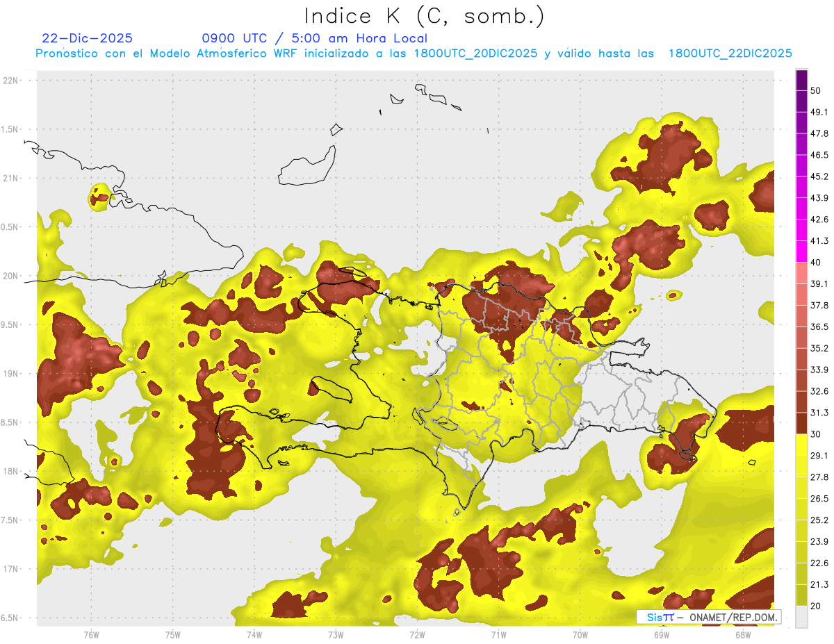Click the dark purple colorbar segment beside 50
The width and height of the screenshot is (834, 644).
(802, 81)
